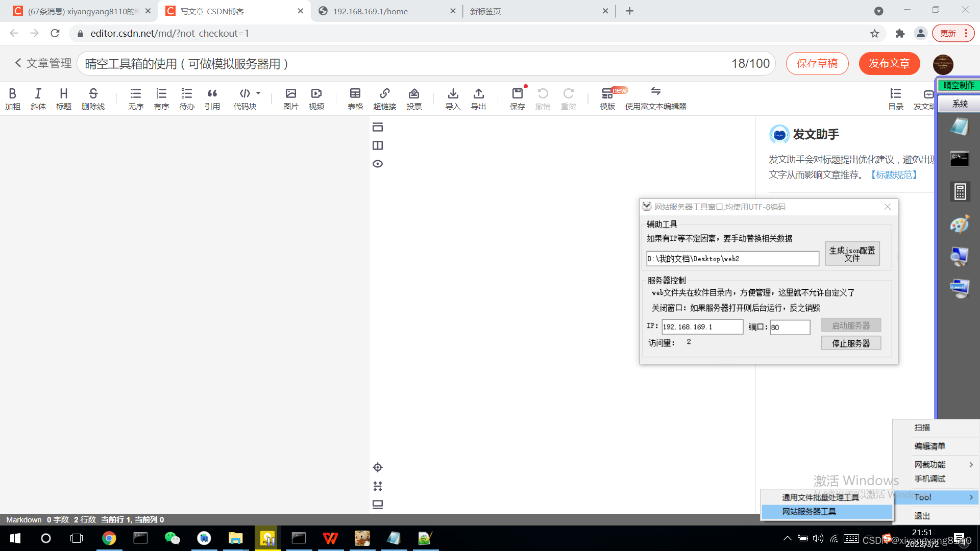980x551 pixels.
Task: Expand the Tool submenu
Action: pyautogui.click(x=936, y=497)
